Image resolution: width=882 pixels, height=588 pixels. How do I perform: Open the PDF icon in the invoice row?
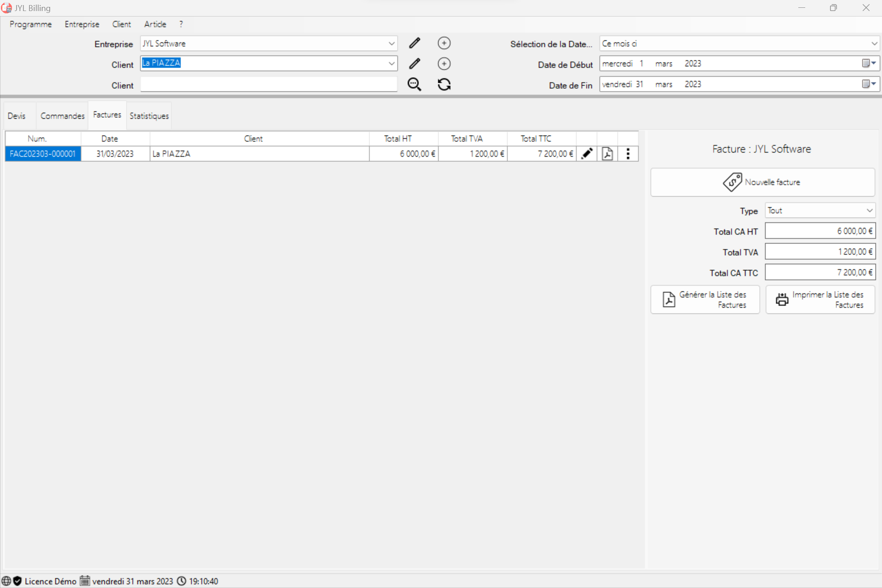click(607, 154)
